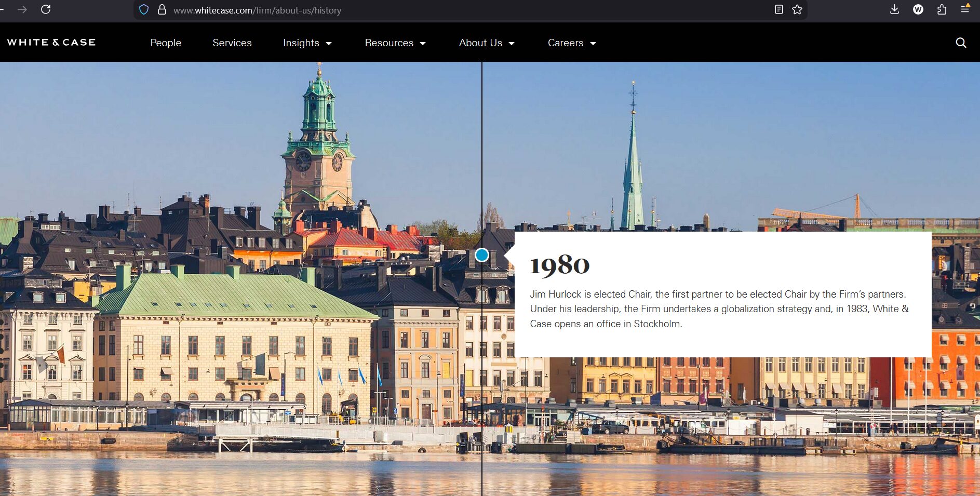Click the round W extension icon
Screen dimensions: 980x496
(918, 9)
